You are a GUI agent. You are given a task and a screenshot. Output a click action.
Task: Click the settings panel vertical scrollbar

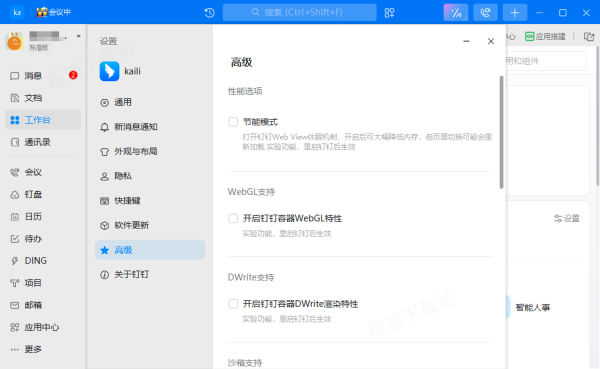click(501, 132)
